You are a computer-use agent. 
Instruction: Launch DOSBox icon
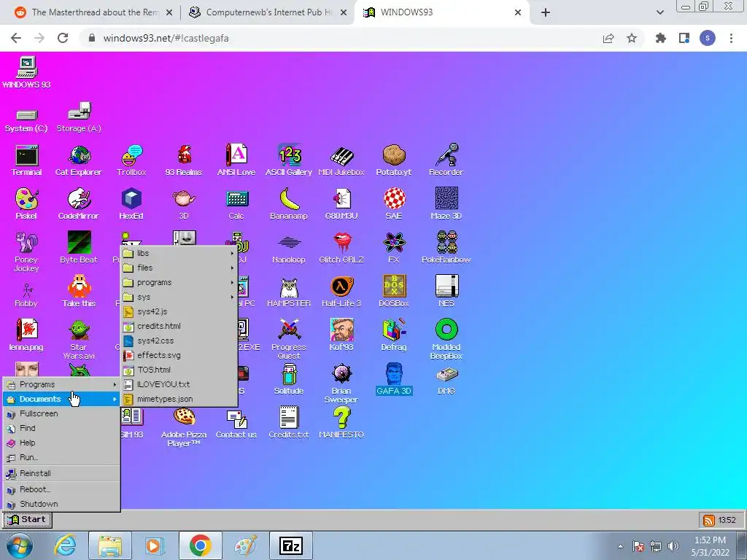click(393, 292)
